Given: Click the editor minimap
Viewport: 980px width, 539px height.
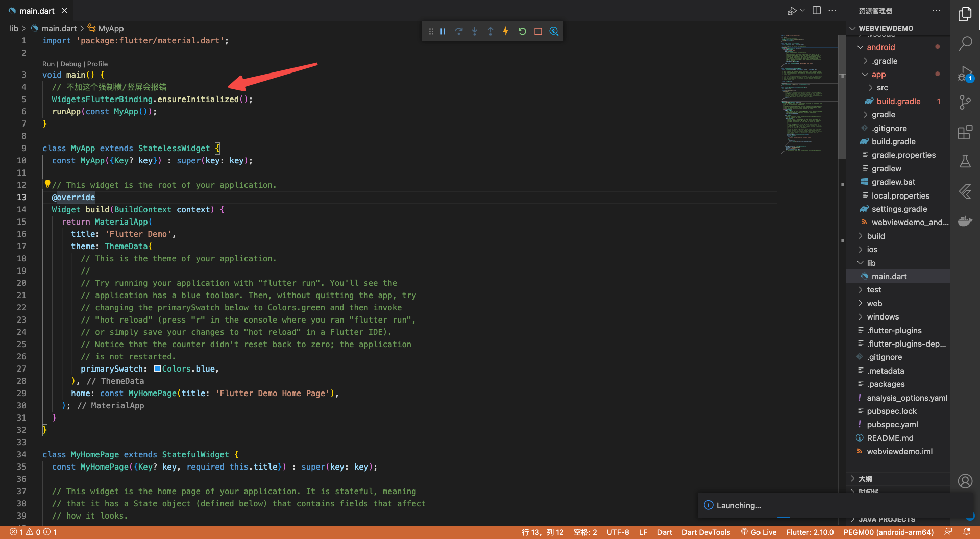Looking at the screenshot, I should point(808,94).
